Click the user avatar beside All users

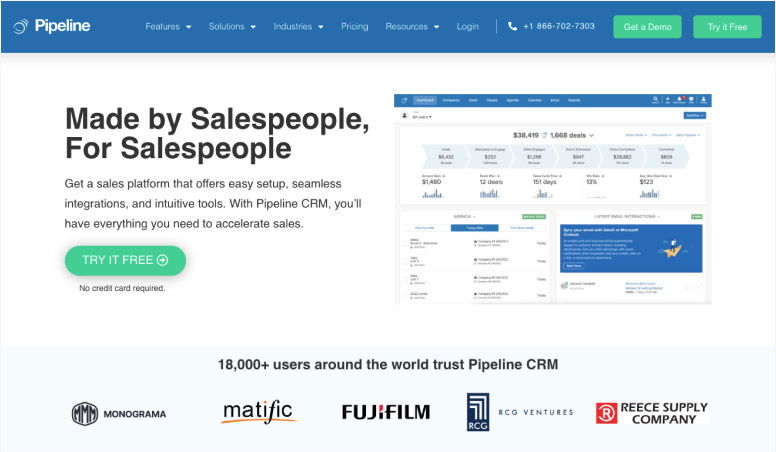click(x=404, y=116)
